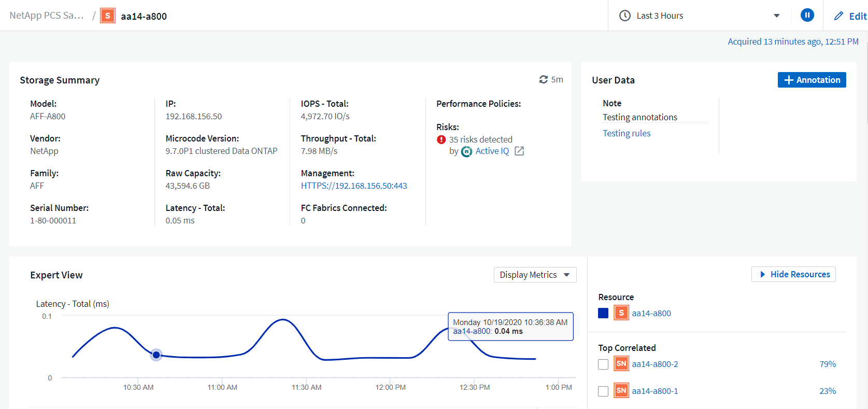Click the red risk alert icon
Viewport: 868px width, 409px height.
pyautogui.click(x=442, y=139)
